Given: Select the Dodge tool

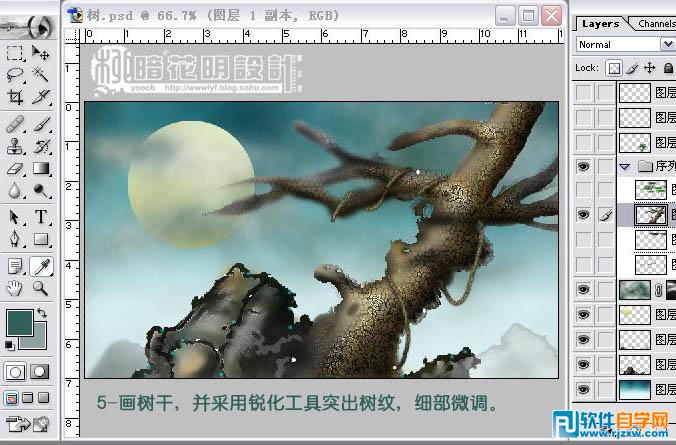Looking at the screenshot, I should pos(41,190).
